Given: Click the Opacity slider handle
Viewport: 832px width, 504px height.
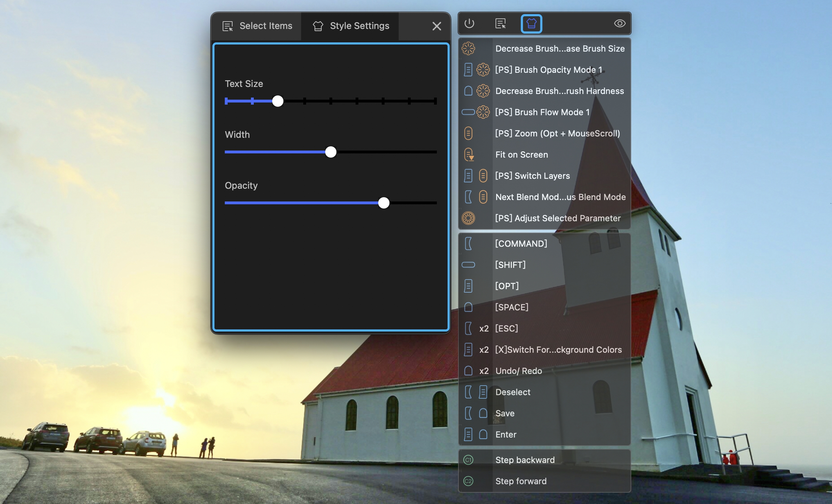Looking at the screenshot, I should [383, 203].
